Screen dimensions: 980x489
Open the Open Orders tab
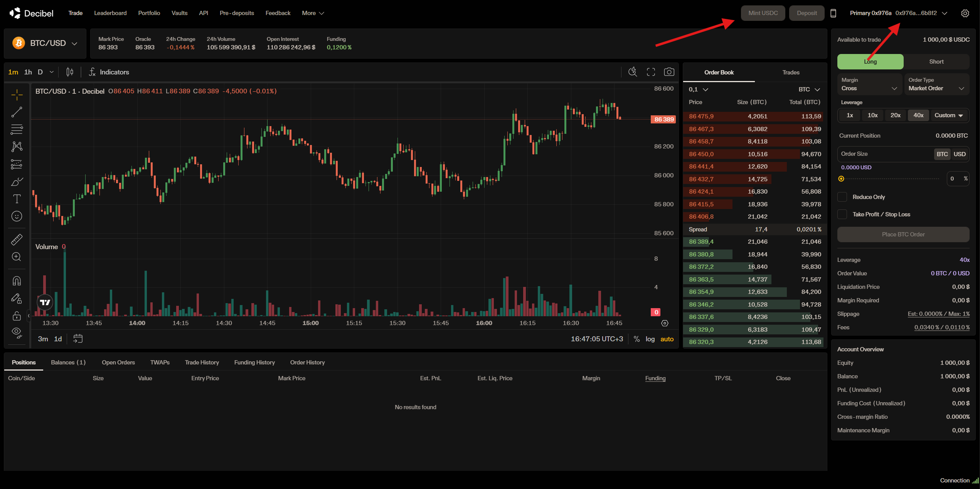click(118, 363)
